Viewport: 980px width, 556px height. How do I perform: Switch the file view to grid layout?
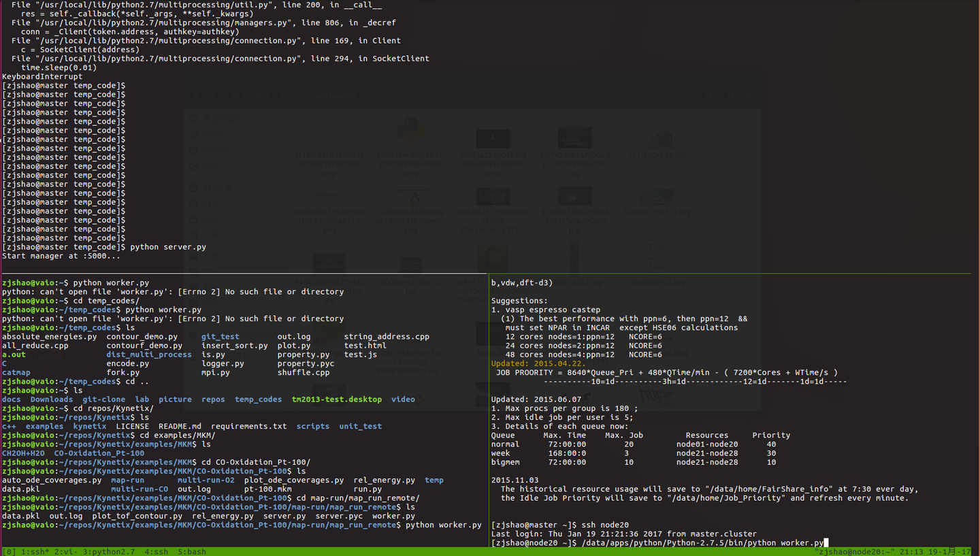coord(749,95)
